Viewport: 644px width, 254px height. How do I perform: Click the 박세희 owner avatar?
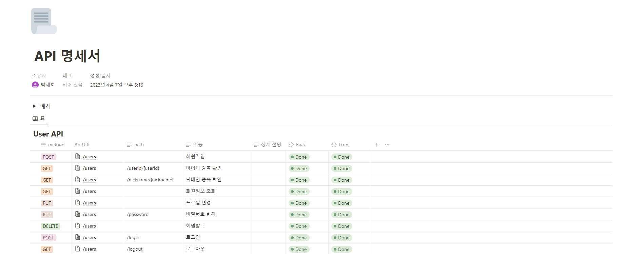click(x=35, y=85)
